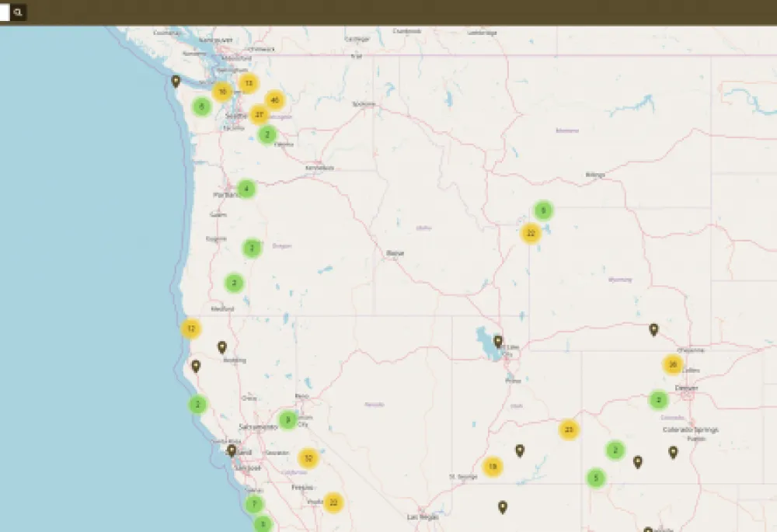
Task: Click the search magnifier icon in header
Action: coord(18,12)
